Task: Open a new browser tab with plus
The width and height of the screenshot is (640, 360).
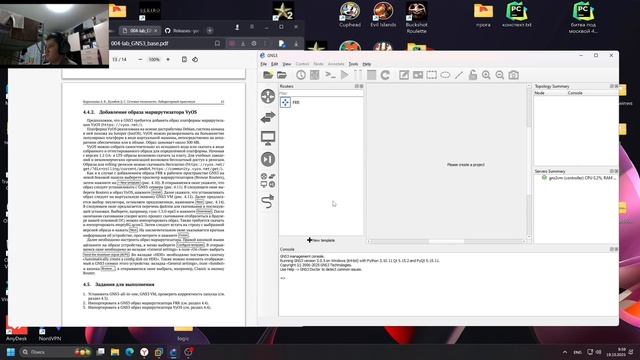Action: click(209, 31)
